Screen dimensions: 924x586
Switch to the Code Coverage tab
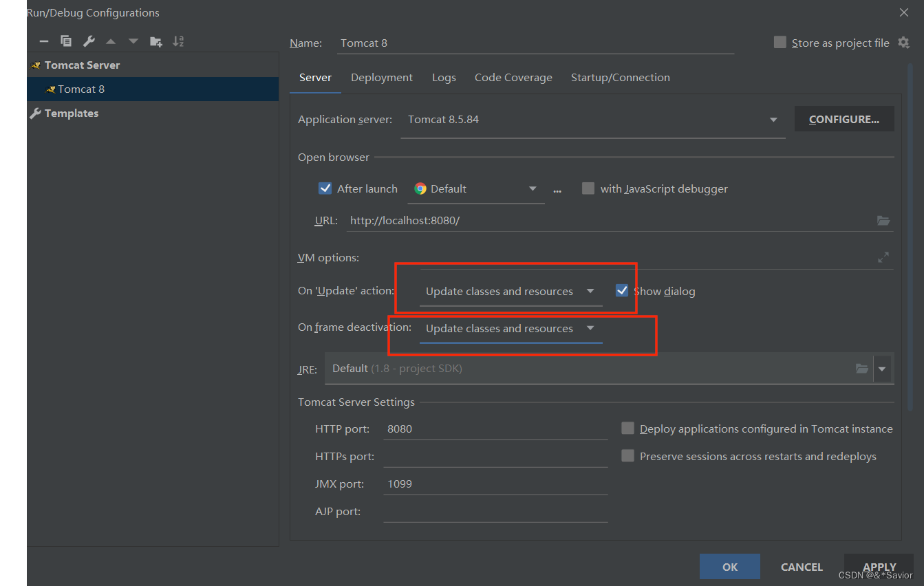click(x=513, y=78)
